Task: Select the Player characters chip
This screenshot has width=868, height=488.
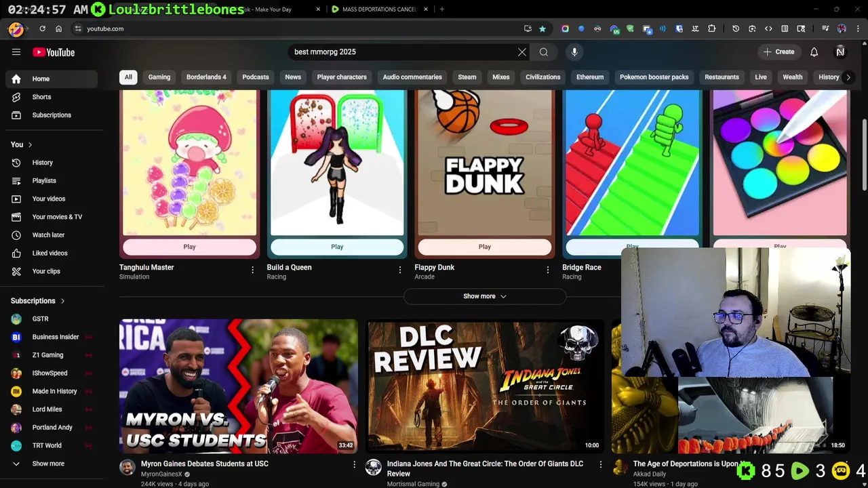Action: pyautogui.click(x=342, y=77)
